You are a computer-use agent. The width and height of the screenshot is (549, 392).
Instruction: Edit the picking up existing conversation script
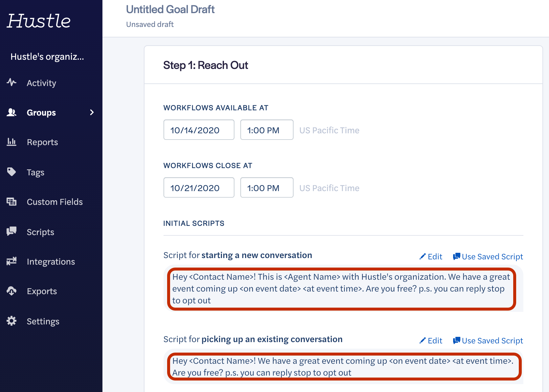point(431,340)
